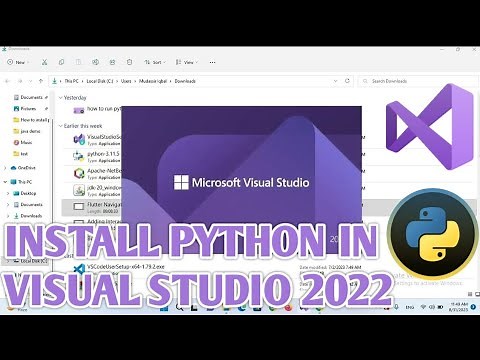Open the Windows Start button
Image resolution: width=480 pixels, height=360 pixels.
[x=164, y=308]
